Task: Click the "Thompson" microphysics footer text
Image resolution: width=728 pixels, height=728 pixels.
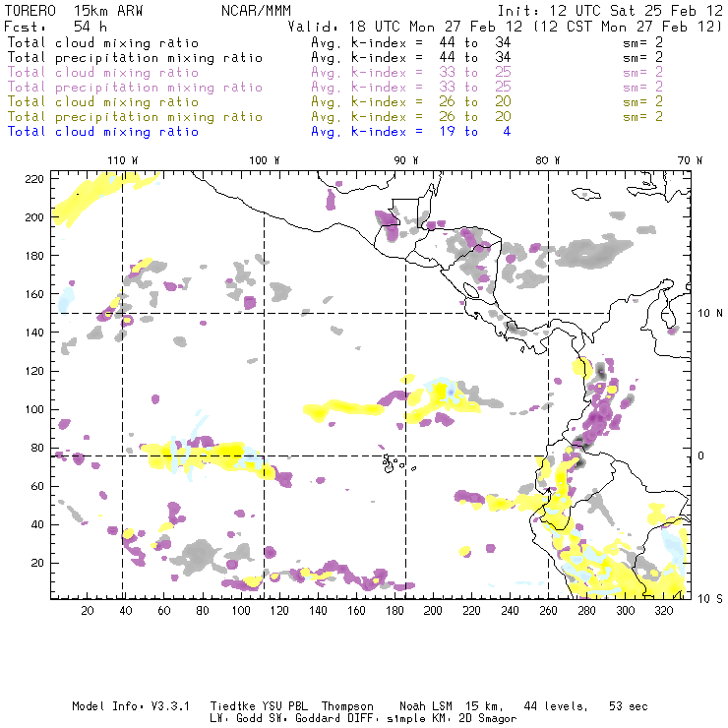Action: pos(347,706)
